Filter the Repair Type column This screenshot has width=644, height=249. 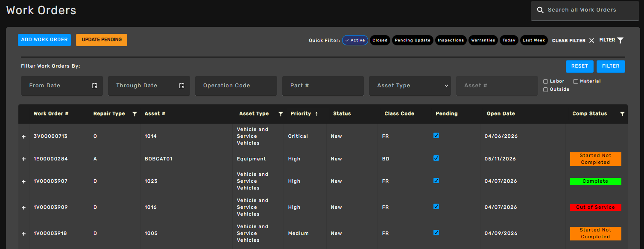[x=135, y=114]
